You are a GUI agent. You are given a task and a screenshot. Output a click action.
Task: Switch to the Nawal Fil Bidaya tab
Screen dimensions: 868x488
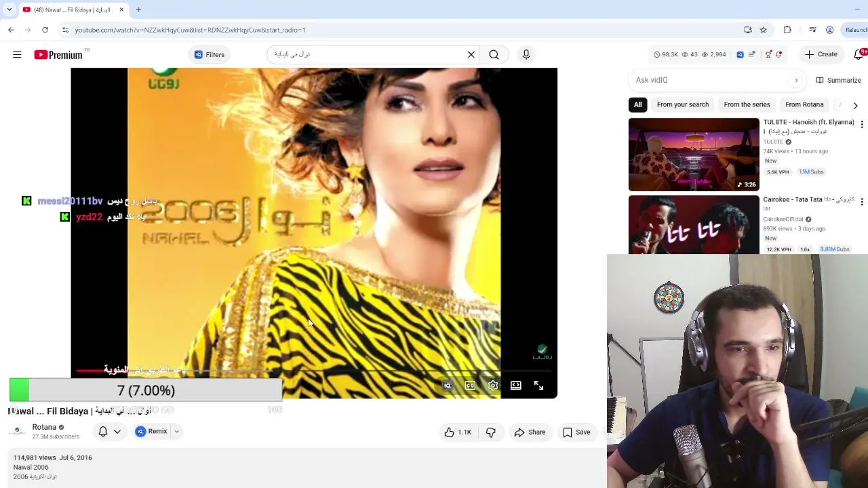tap(73, 9)
